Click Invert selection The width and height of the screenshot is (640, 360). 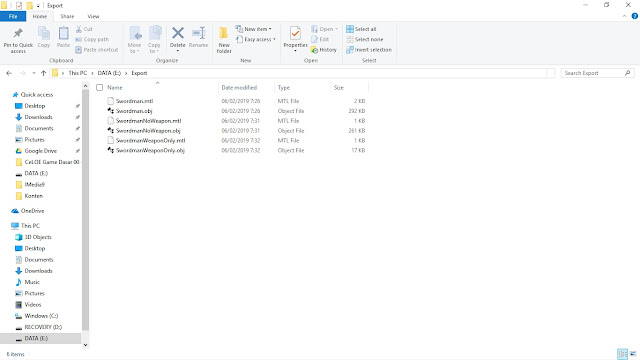click(369, 50)
